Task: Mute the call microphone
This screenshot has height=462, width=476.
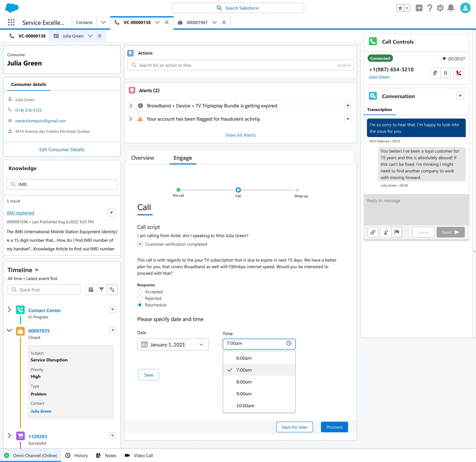Action: pyautogui.click(x=435, y=73)
